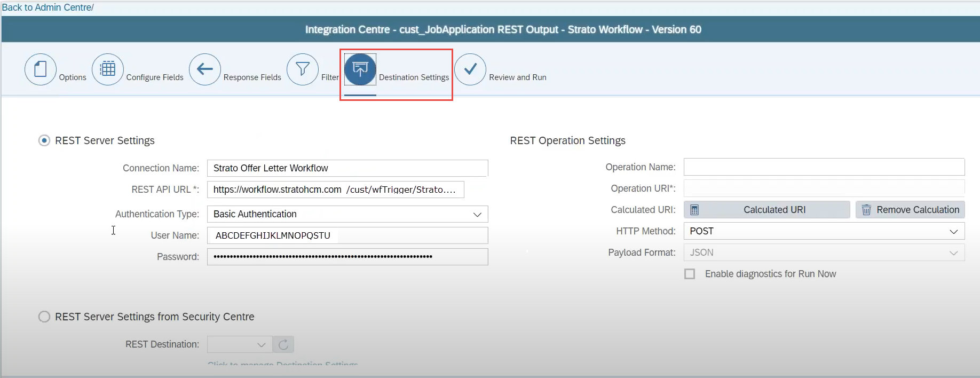The image size is (980, 378).
Task: Click the calculator icon on Calculated URI
Action: (694, 210)
